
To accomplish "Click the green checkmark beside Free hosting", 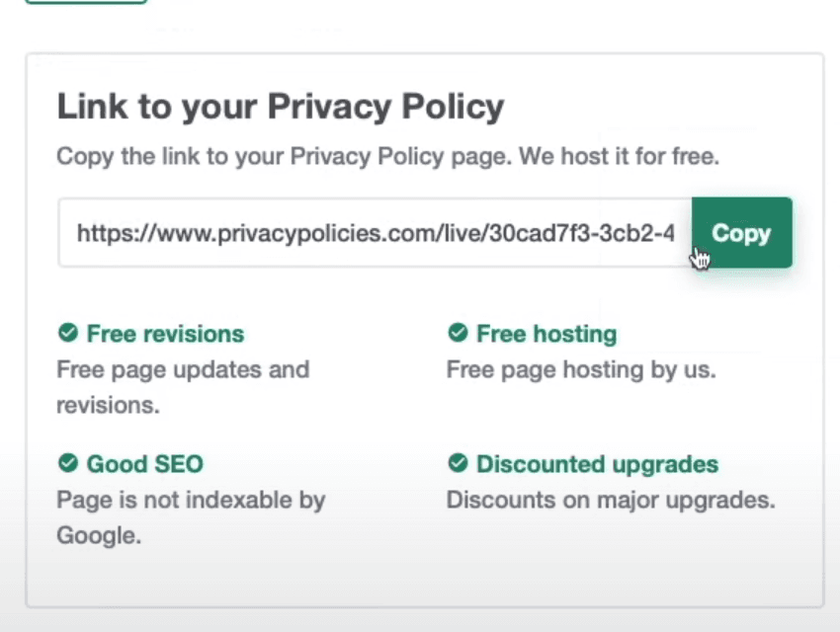I will [x=458, y=333].
